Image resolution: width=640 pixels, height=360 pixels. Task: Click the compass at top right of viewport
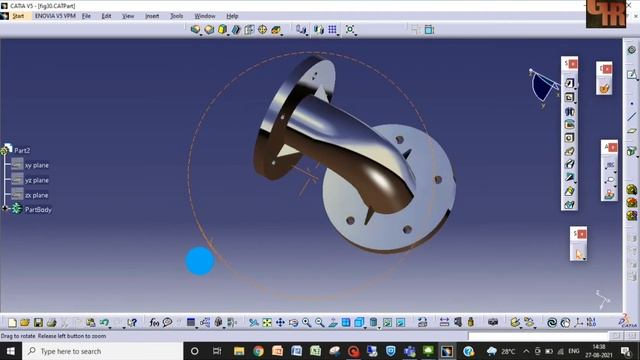(544, 87)
